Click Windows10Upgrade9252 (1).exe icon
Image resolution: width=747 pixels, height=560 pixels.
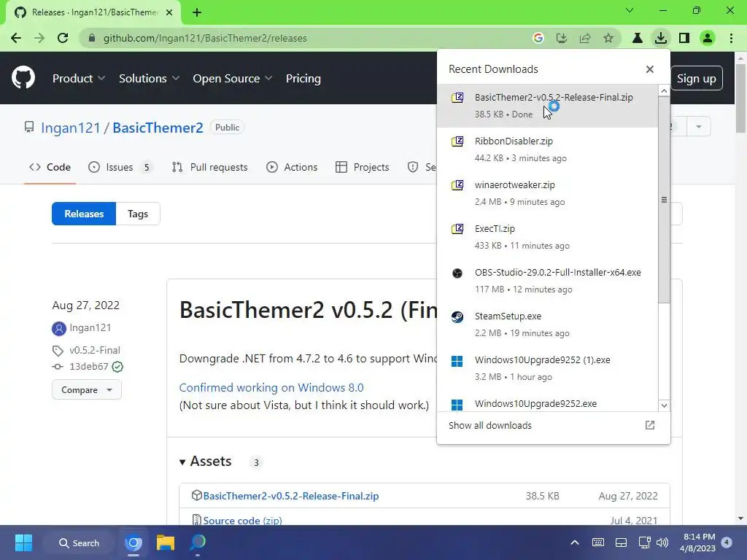pyautogui.click(x=457, y=361)
